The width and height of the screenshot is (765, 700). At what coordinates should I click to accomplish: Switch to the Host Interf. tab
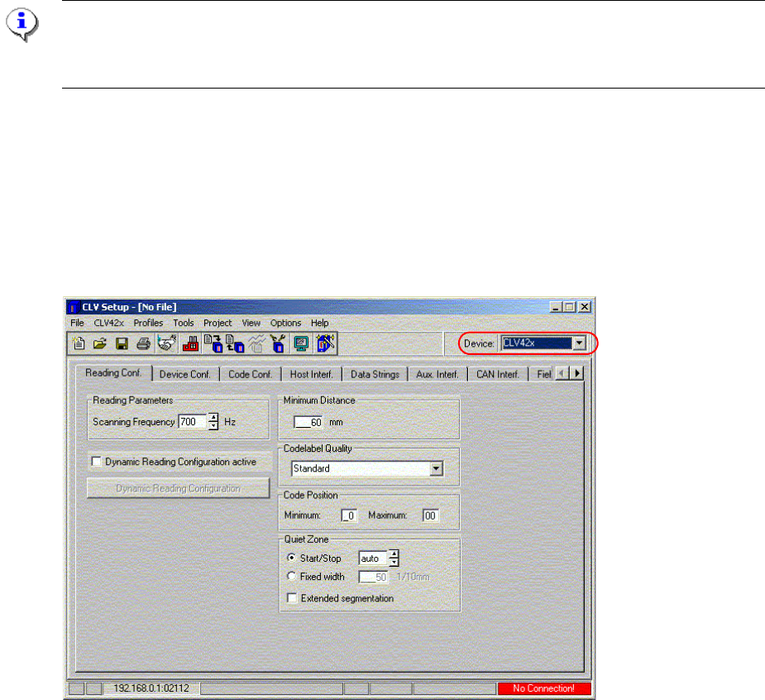pyautogui.click(x=311, y=374)
